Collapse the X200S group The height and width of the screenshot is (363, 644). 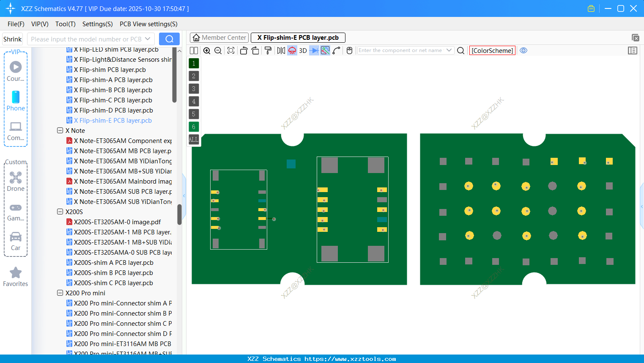pos(60,212)
